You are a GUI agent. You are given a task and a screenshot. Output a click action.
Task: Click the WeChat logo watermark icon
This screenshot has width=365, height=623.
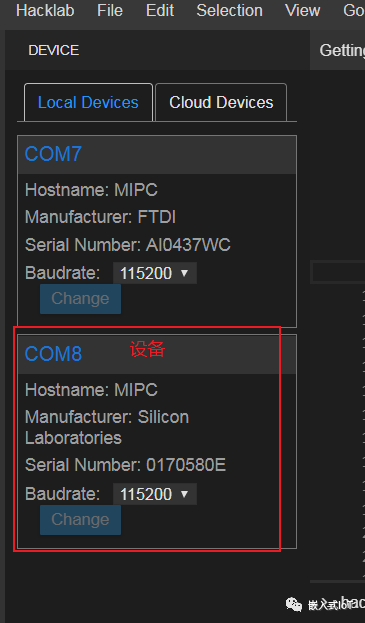click(294, 604)
